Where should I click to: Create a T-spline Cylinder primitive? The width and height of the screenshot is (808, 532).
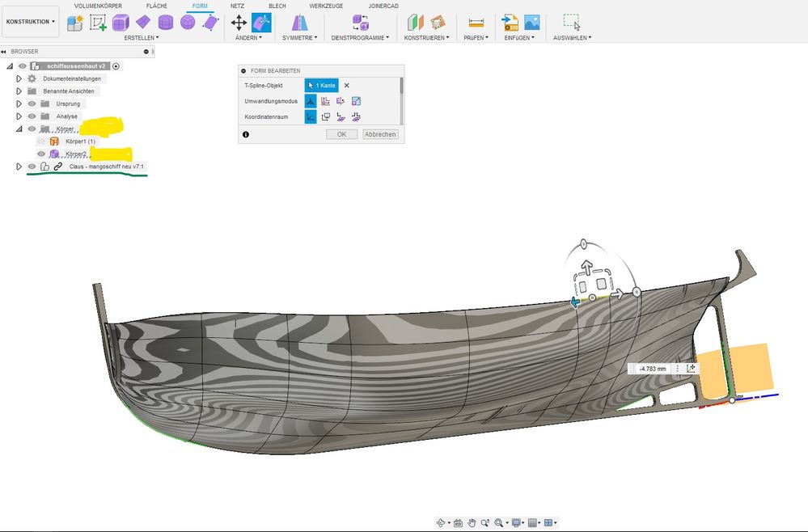(x=166, y=22)
